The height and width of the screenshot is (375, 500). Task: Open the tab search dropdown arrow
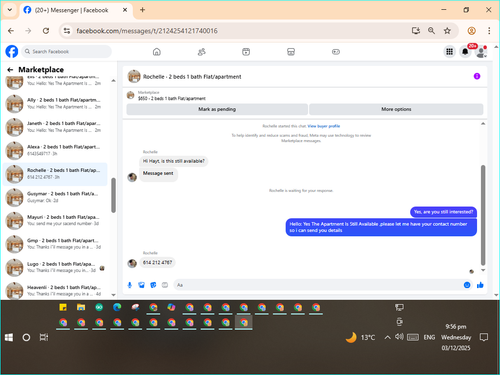coord(10,10)
